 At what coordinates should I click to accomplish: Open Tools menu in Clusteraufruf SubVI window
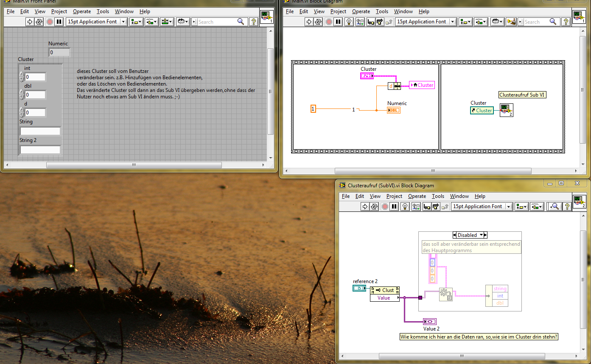click(438, 196)
